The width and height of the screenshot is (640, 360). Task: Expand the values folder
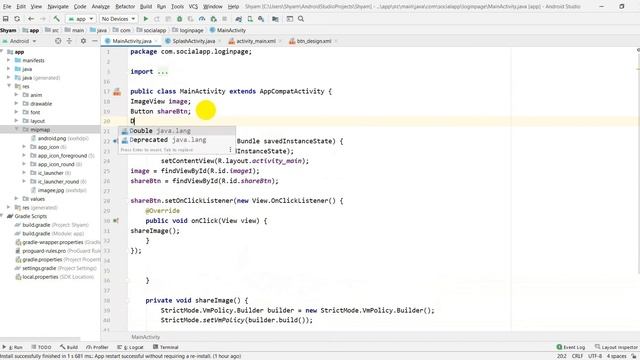(17, 199)
